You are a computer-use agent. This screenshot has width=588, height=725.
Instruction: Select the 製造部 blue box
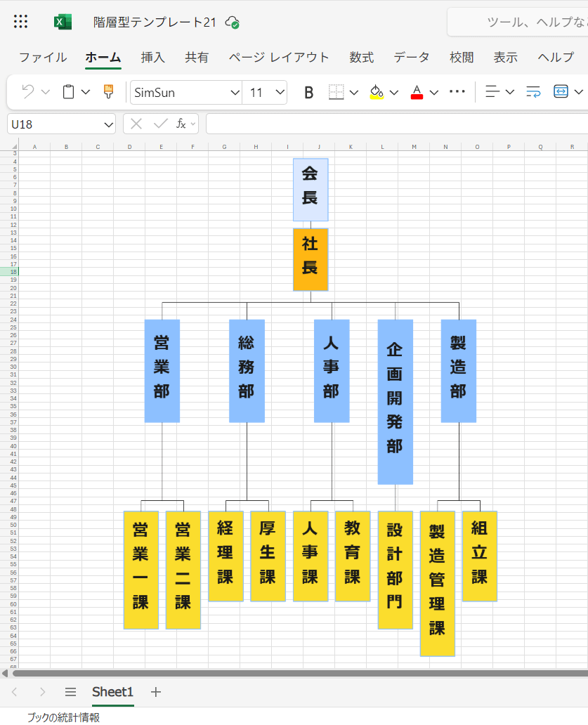tap(459, 371)
